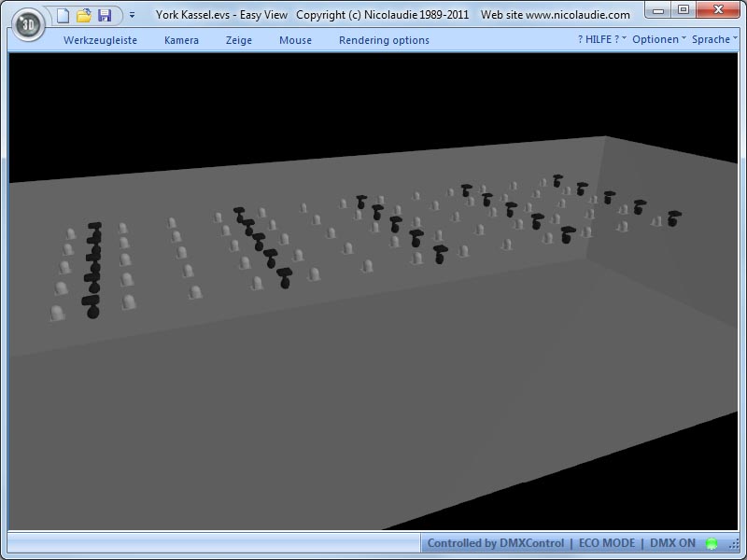
Task: Select the Zeige tab
Action: (x=239, y=40)
